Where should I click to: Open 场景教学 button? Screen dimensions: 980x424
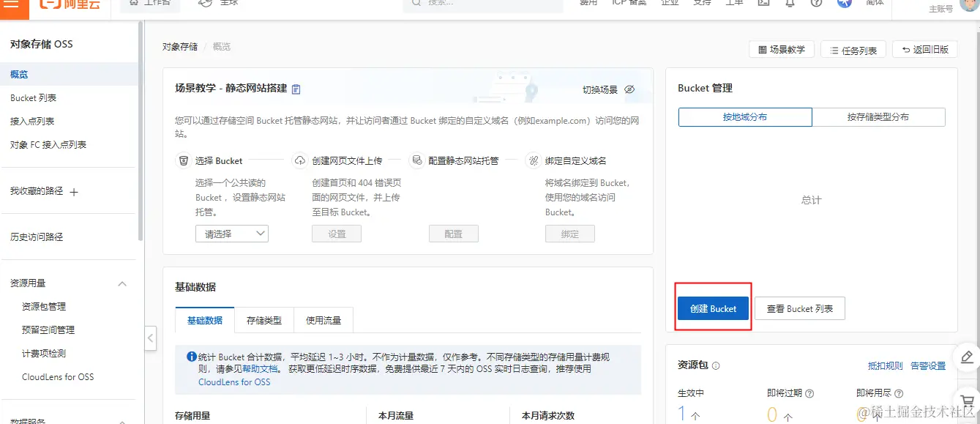[782, 49]
